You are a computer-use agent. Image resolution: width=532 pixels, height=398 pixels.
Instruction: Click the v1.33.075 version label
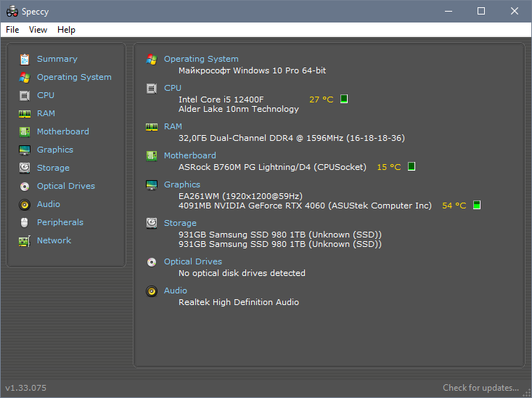click(26, 388)
